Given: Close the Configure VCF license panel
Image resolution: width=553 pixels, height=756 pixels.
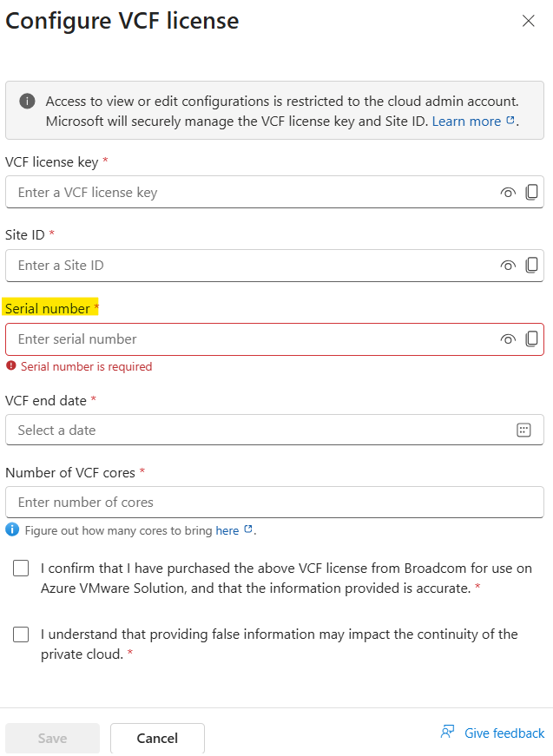Looking at the screenshot, I should (529, 21).
